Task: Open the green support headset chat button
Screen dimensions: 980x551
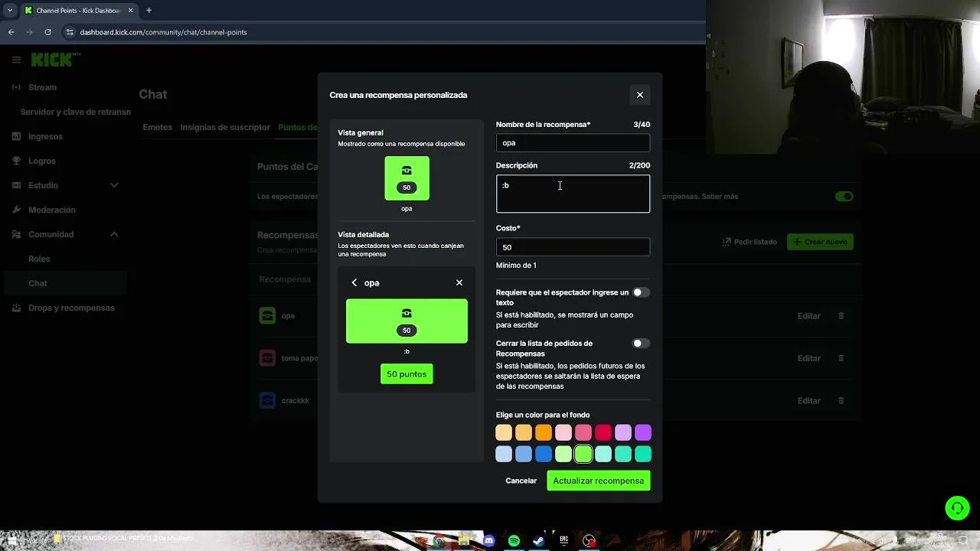Action: (x=957, y=508)
